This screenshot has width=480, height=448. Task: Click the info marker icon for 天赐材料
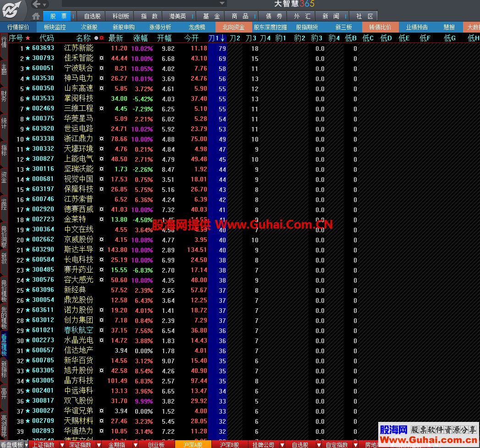102,421
